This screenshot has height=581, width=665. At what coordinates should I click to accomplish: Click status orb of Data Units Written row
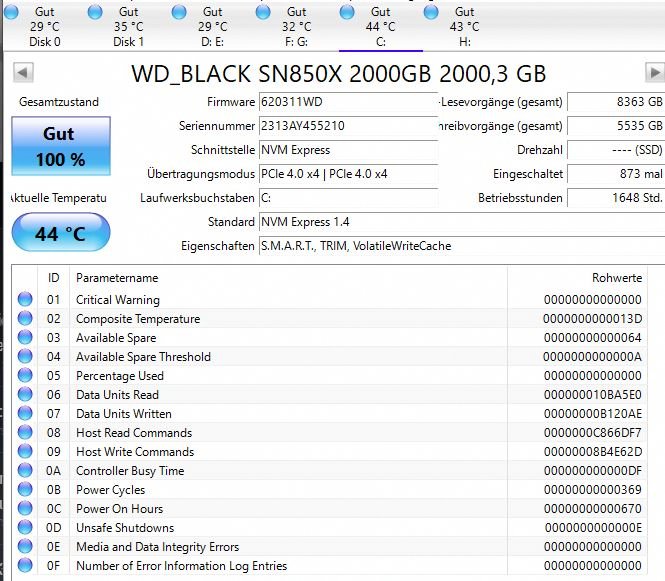[25, 413]
